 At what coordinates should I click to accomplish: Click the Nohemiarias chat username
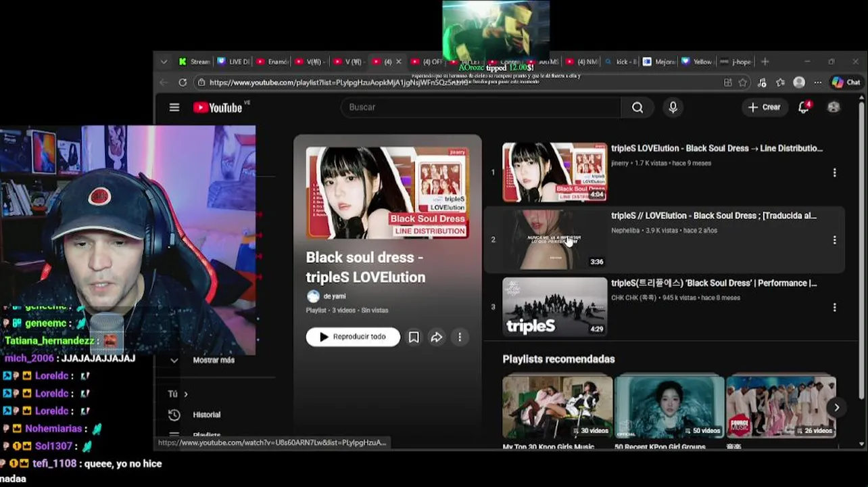(x=53, y=429)
